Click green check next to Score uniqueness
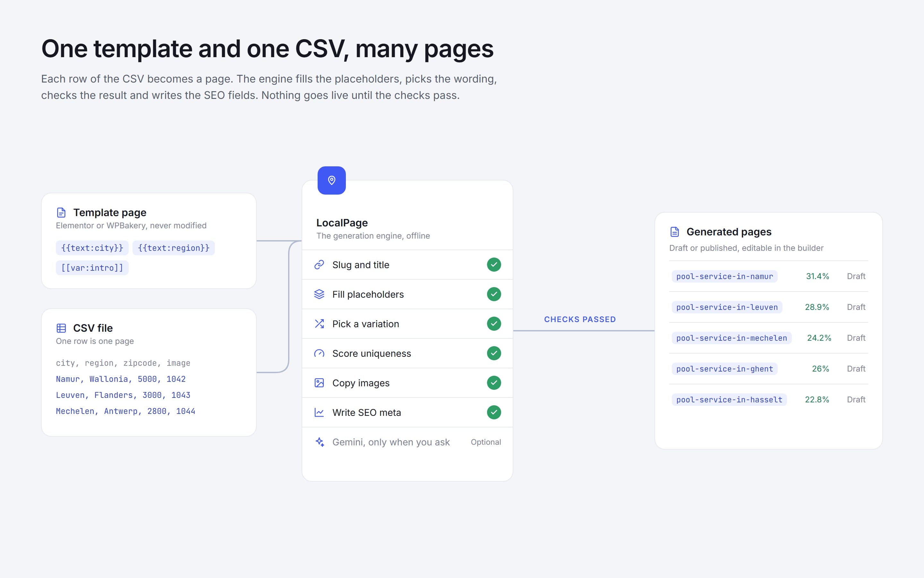This screenshot has height=578, width=924. [x=494, y=353]
